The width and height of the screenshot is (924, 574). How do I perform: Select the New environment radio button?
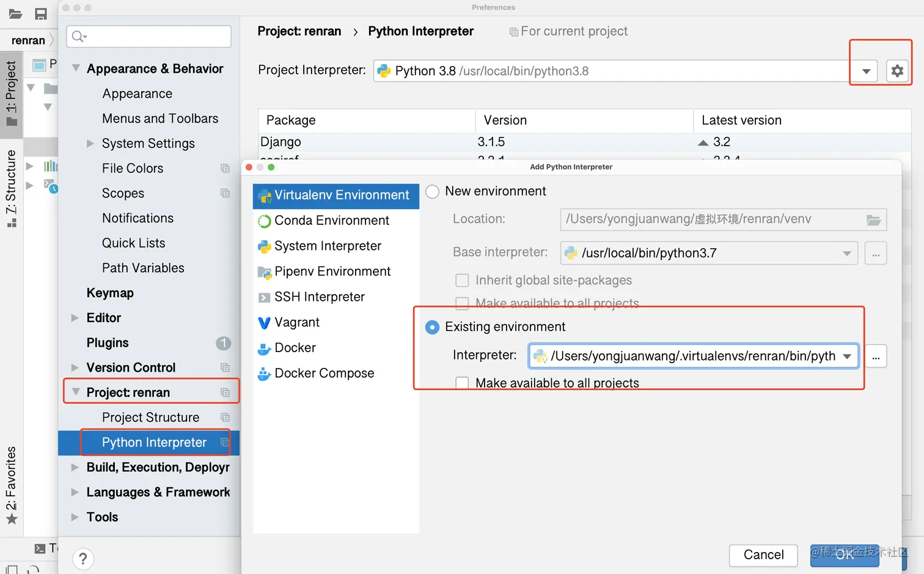tap(432, 191)
